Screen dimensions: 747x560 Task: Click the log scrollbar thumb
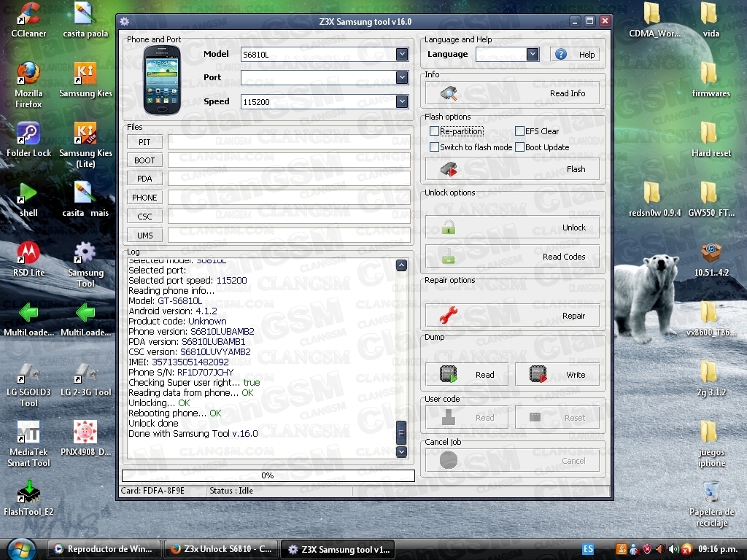tap(401, 433)
